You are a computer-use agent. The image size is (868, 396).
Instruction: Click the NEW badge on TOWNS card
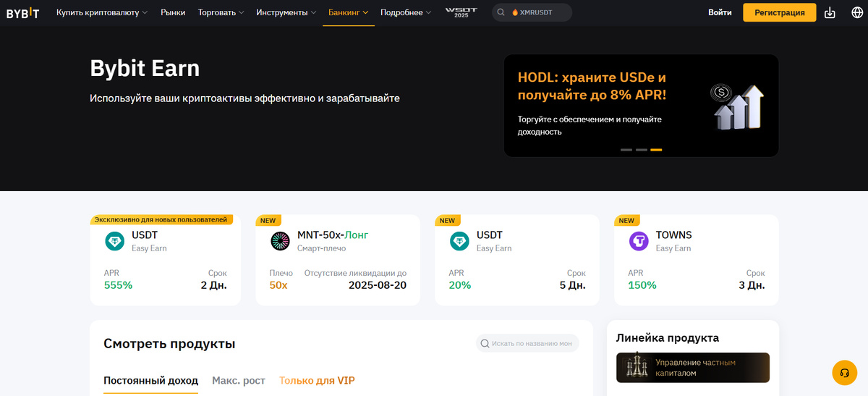626,221
